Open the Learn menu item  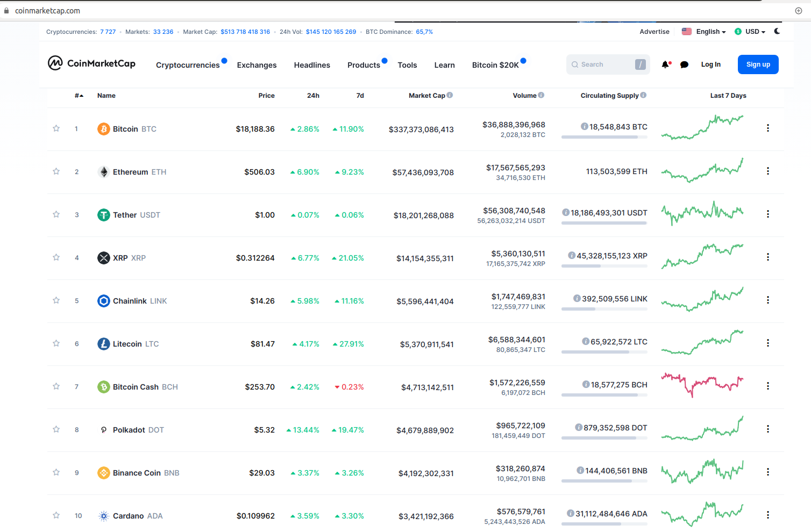(x=444, y=65)
